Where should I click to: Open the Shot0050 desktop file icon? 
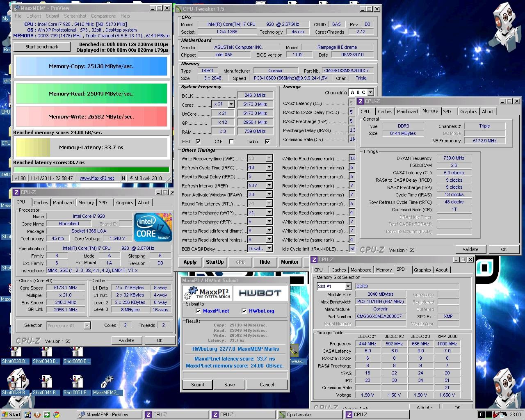pyautogui.click(x=77, y=355)
